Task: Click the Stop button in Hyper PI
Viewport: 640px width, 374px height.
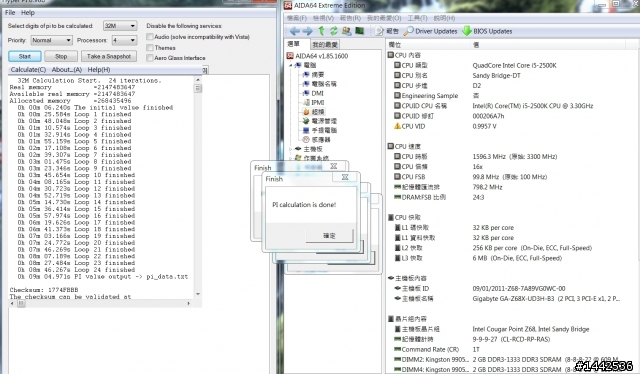Action: pos(61,56)
